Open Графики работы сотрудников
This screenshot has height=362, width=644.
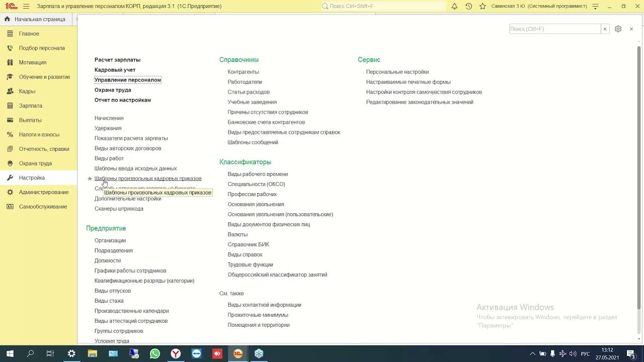coord(130,270)
